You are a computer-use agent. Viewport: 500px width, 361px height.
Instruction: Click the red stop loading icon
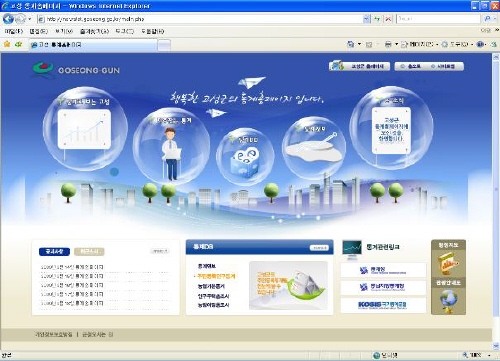point(388,19)
